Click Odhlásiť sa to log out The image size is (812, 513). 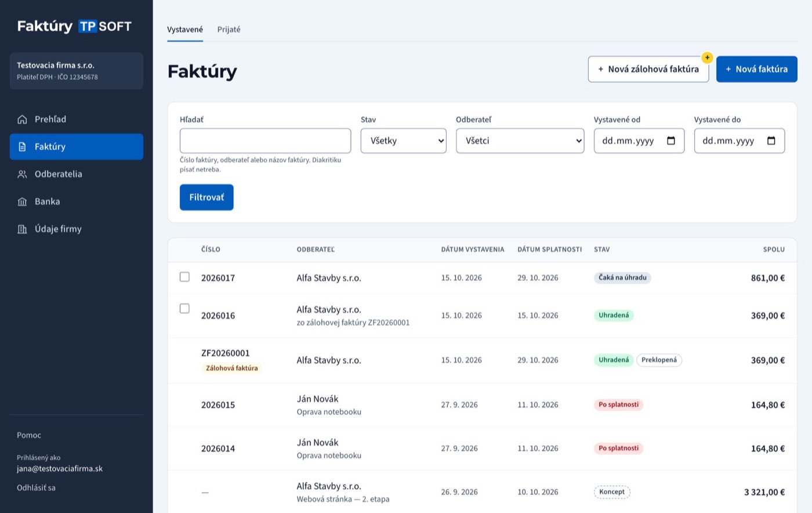[x=36, y=488]
